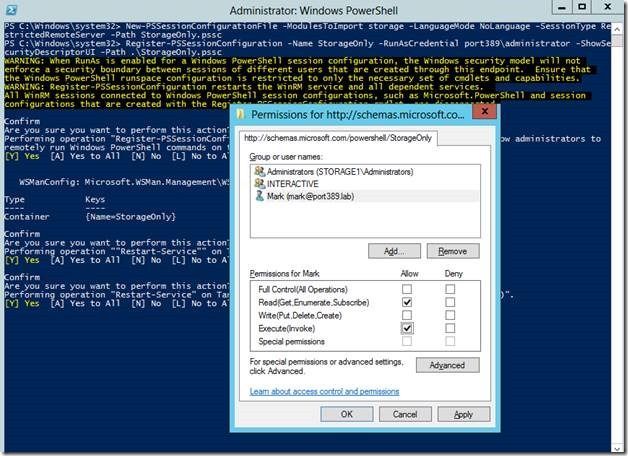
Task: Select Mark (mark@port389.lab) in the list
Action: click(x=365, y=196)
